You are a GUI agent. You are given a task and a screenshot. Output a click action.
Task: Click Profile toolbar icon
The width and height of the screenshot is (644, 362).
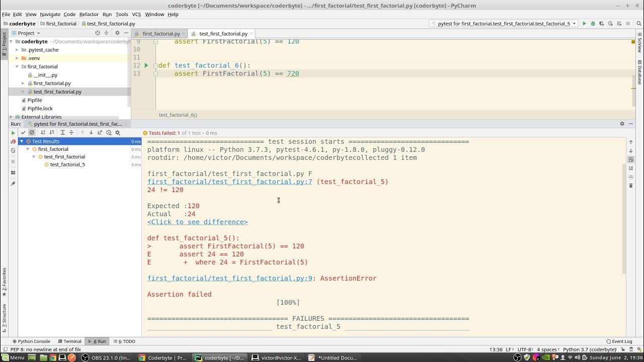tap(610, 24)
